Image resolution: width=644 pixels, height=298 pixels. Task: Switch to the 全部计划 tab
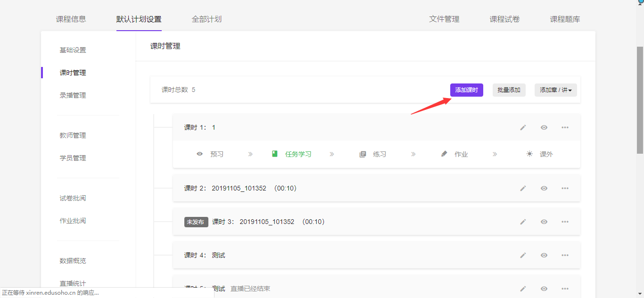click(206, 19)
